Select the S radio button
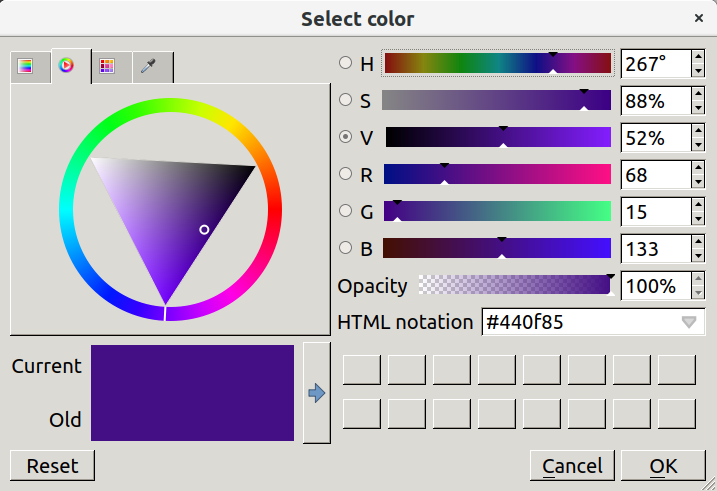Image resolution: width=717 pixels, height=491 pixels. tap(346, 100)
